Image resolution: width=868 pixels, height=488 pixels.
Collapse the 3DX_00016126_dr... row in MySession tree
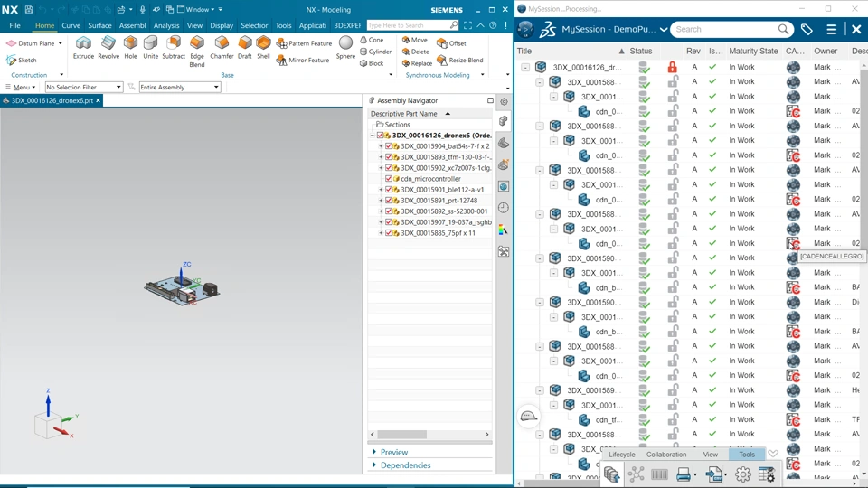coord(525,68)
